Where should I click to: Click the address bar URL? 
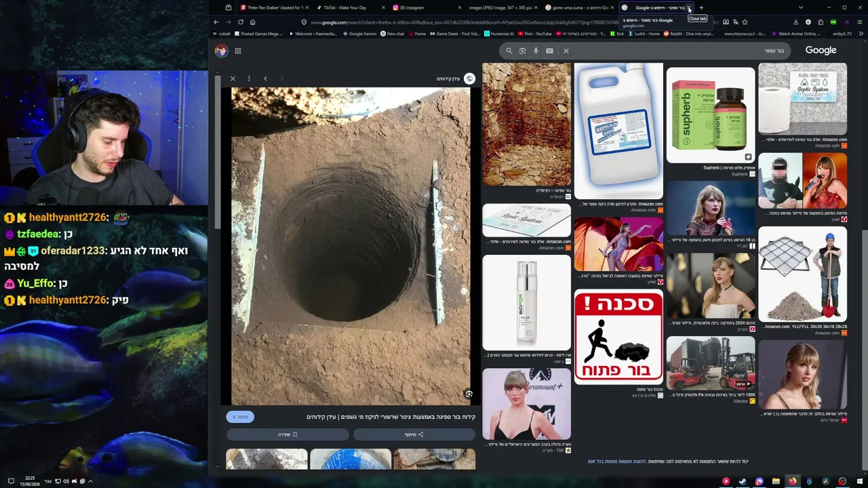tap(464, 22)
